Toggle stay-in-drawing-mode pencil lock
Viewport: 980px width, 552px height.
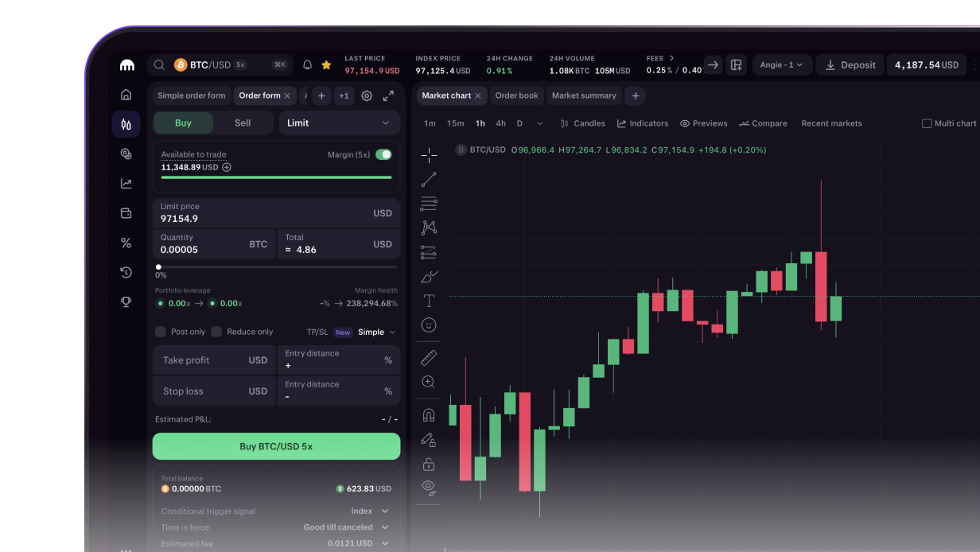click(x=429, y=439)
